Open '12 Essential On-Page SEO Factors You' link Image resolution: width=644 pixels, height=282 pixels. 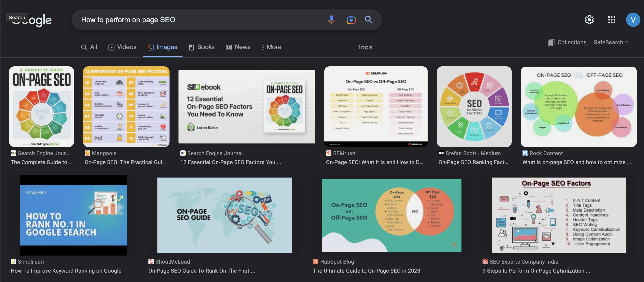(x=231, y=162)
